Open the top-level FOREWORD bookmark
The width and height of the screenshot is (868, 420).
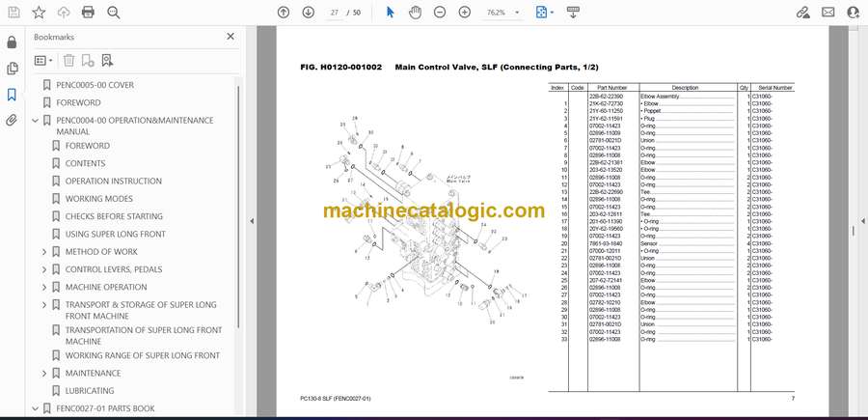tap(79, 102)
